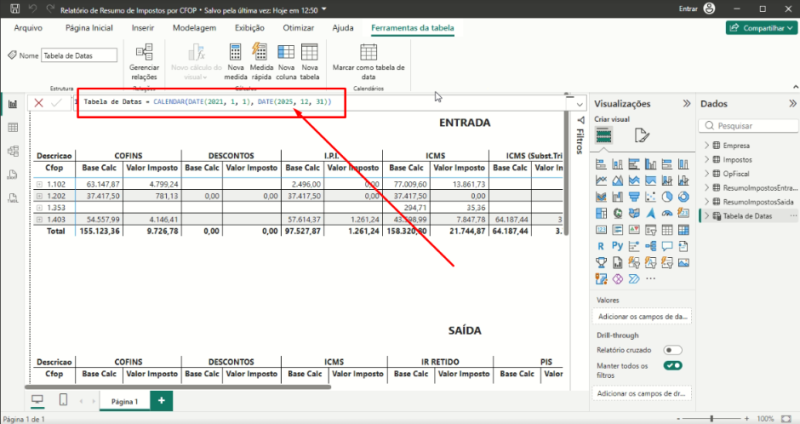Image resolution: width=800 pixels, height=424 pixels.
Task: Add a Nova coluna
Action: [286, 62]
